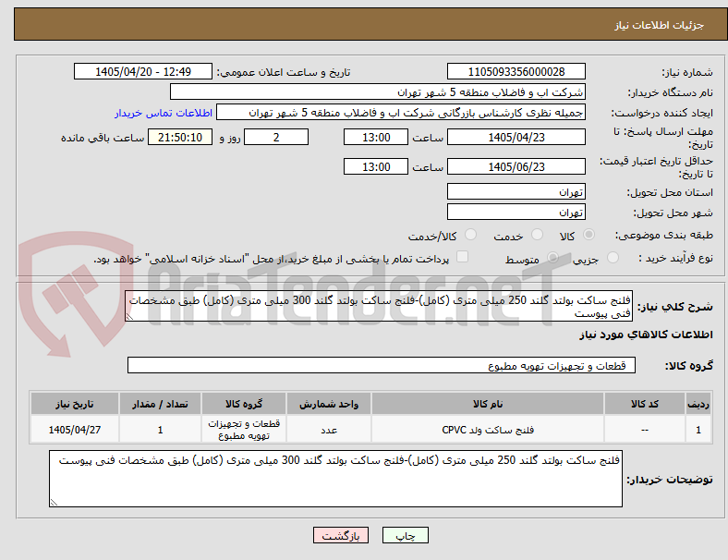728x560 pixels.
Task: Click the کد کالا column header
Action: tap(645, 404)
